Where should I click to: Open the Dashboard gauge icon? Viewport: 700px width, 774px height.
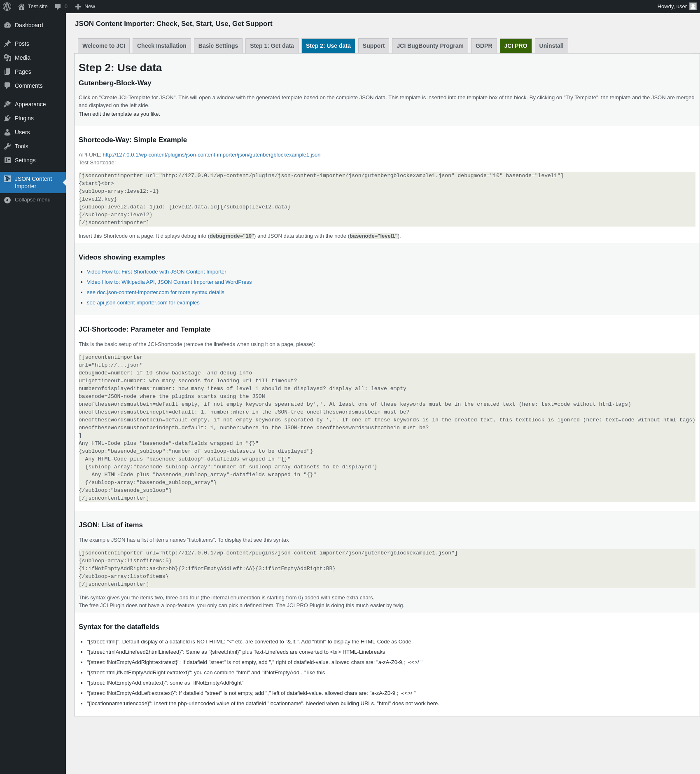pos(7,25)
